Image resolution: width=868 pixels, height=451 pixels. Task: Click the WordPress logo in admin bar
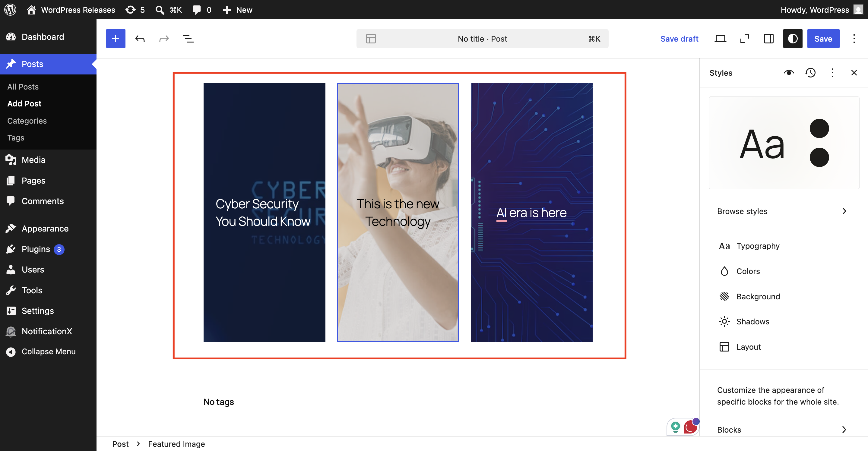coord(10,10)
